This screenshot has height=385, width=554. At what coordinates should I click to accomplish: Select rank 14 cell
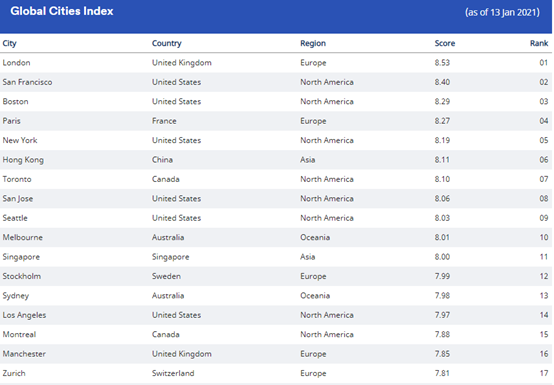click(544, 315)
